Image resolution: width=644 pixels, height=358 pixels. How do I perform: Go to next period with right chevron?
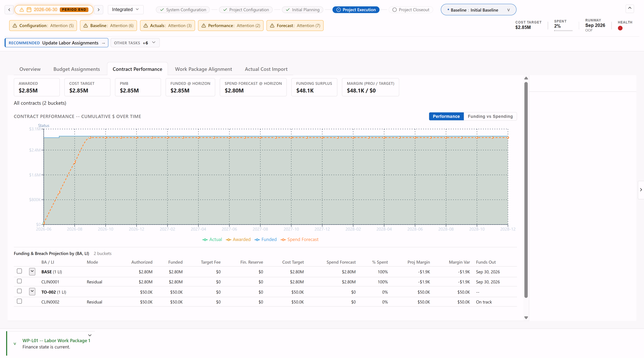98,10
